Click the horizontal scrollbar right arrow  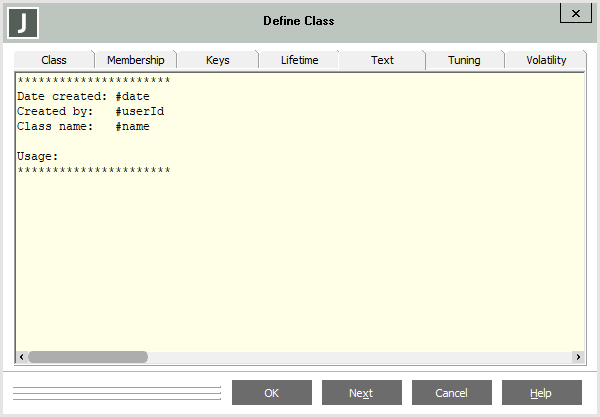point(577,357)
